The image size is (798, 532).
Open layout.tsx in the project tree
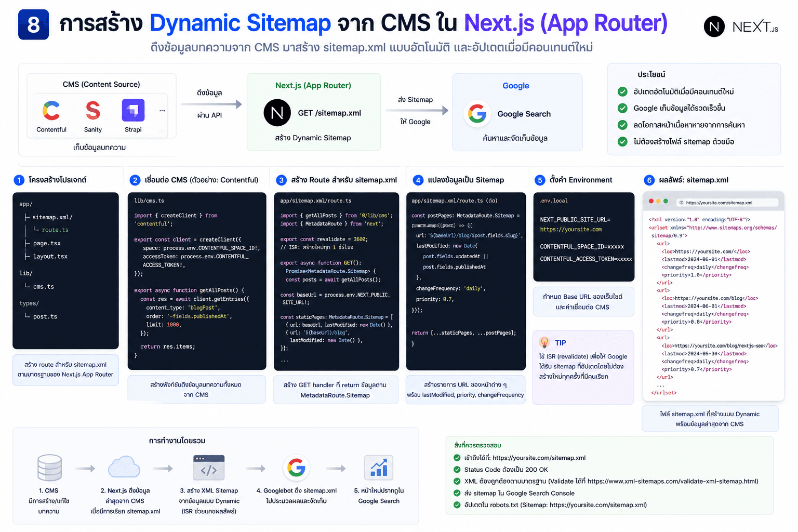50,256
